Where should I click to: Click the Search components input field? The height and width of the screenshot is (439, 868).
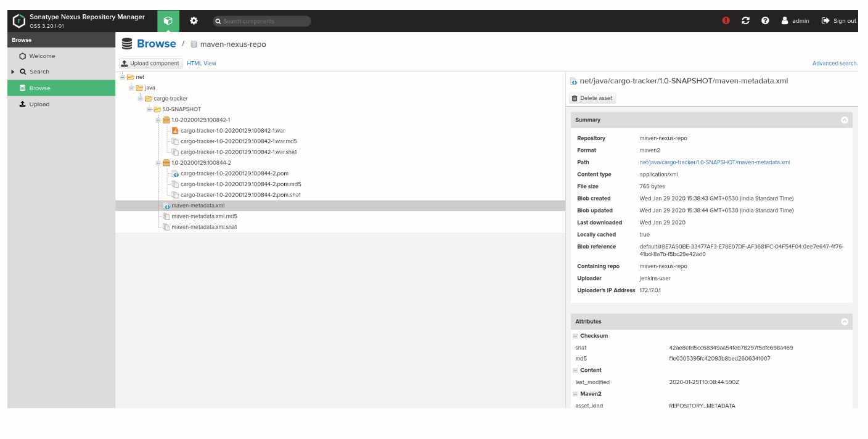(265, 22)
